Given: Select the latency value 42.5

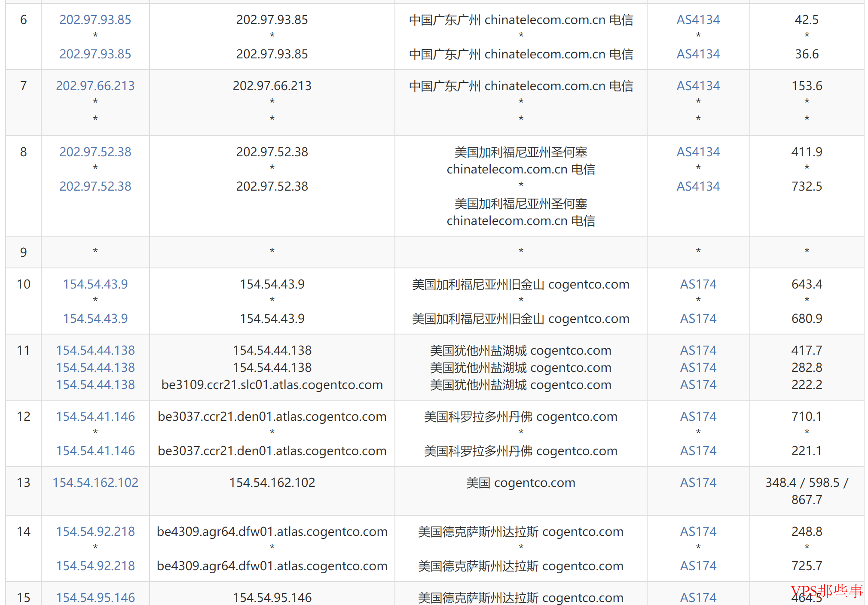Looking at the screenshot, I should click(x=807, y=20).
